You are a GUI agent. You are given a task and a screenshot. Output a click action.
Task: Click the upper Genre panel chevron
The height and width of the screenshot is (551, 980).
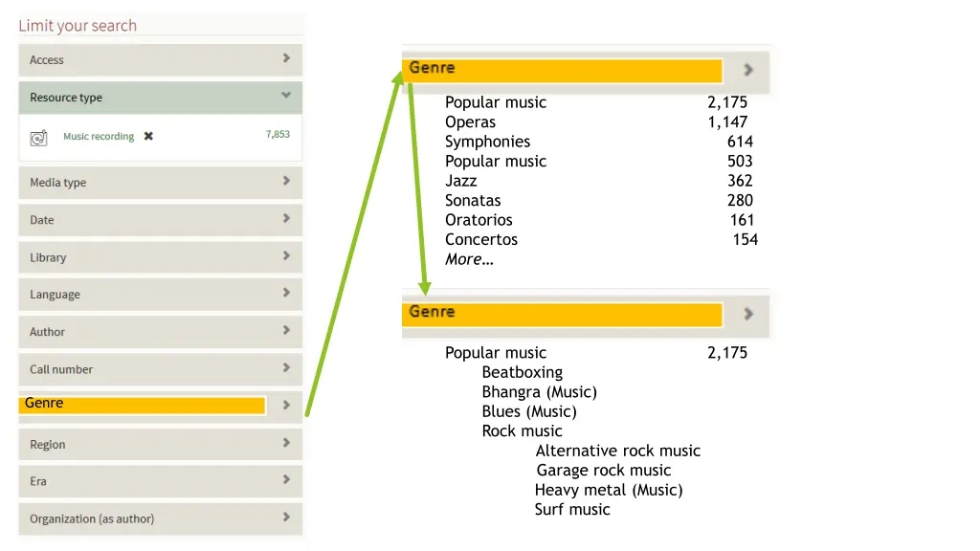click(748, 70)
